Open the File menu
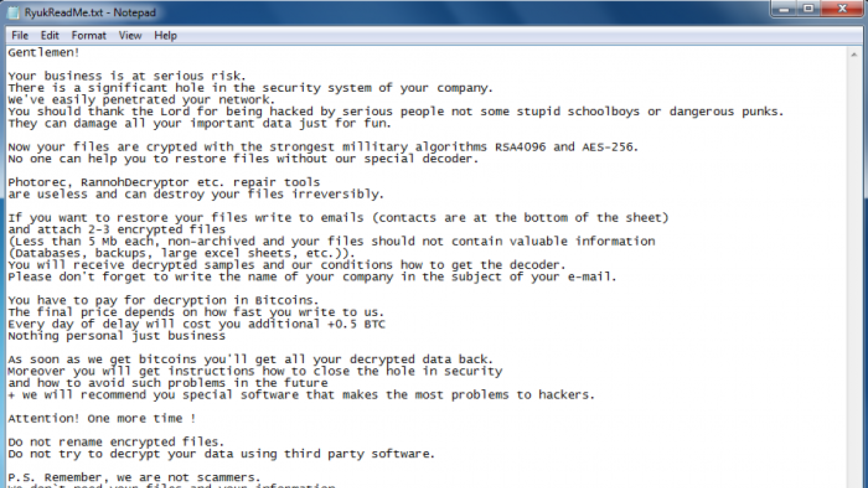This screenshot has width=868, height=488. [x=20, y=35]
